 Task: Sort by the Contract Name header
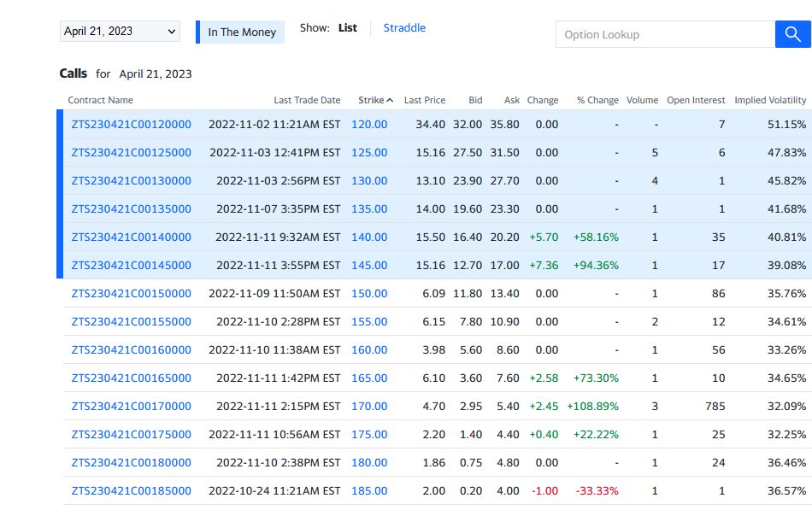point(101,100)
